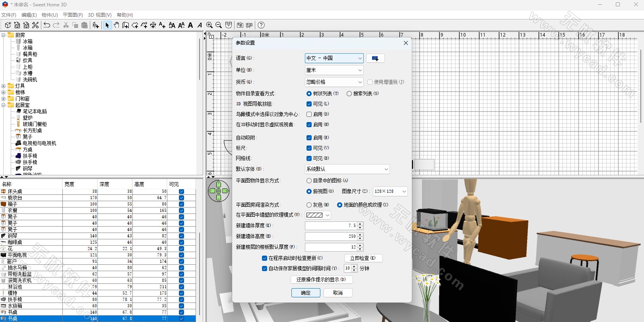Click the 取消 button

pos(338,293)
